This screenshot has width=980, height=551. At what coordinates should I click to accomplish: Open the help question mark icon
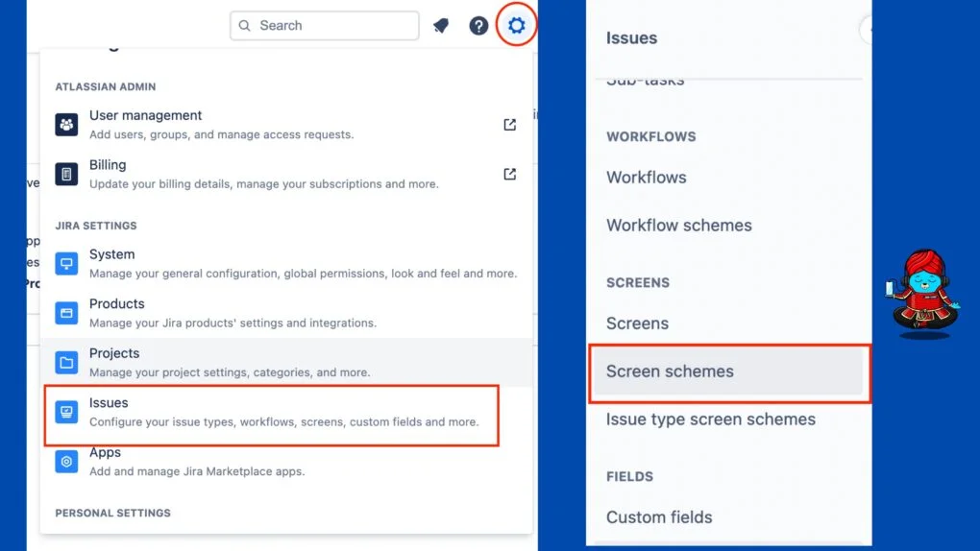(x=478, y=26)
